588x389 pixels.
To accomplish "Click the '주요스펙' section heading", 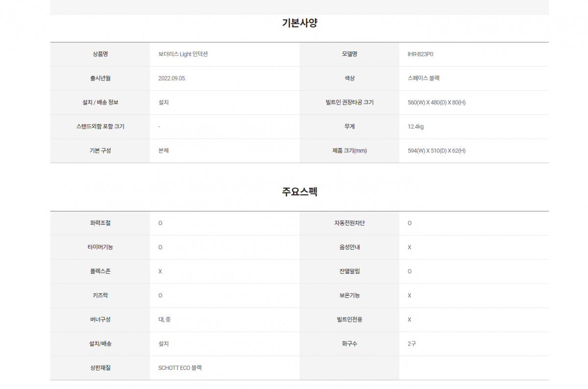I will tap(299, 192).
